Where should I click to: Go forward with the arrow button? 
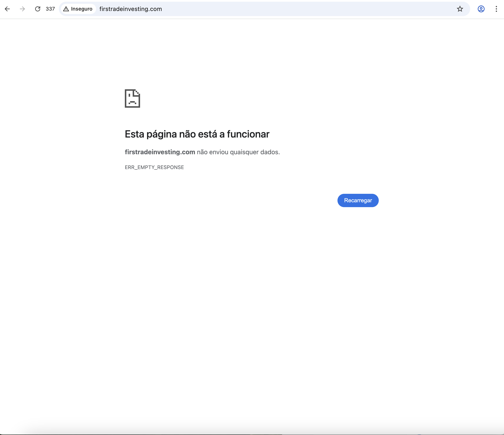22,9
